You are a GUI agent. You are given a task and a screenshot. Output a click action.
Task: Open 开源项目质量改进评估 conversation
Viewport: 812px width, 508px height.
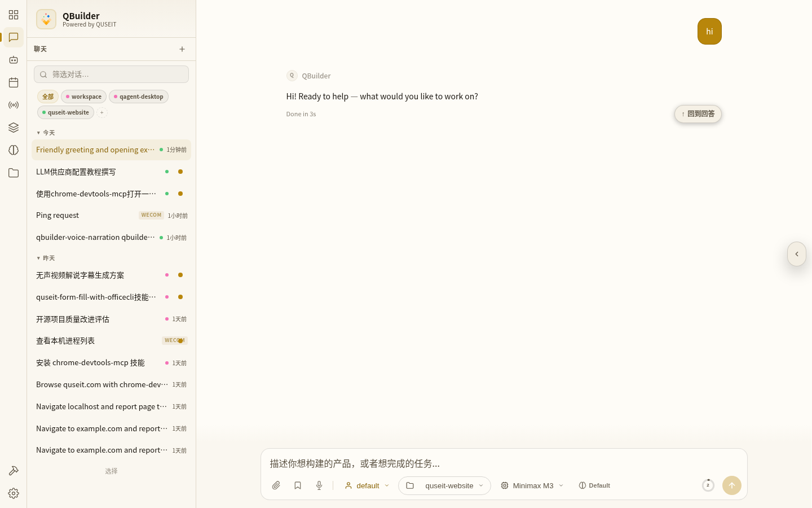111,319
